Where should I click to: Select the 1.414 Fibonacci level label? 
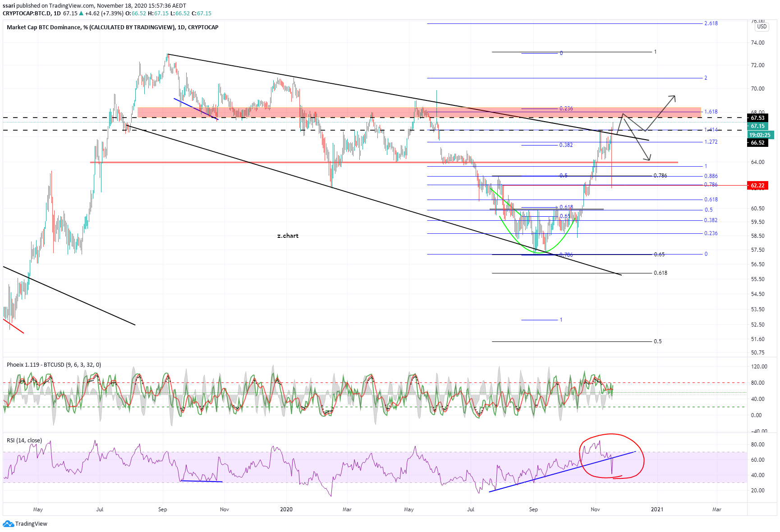711,130
